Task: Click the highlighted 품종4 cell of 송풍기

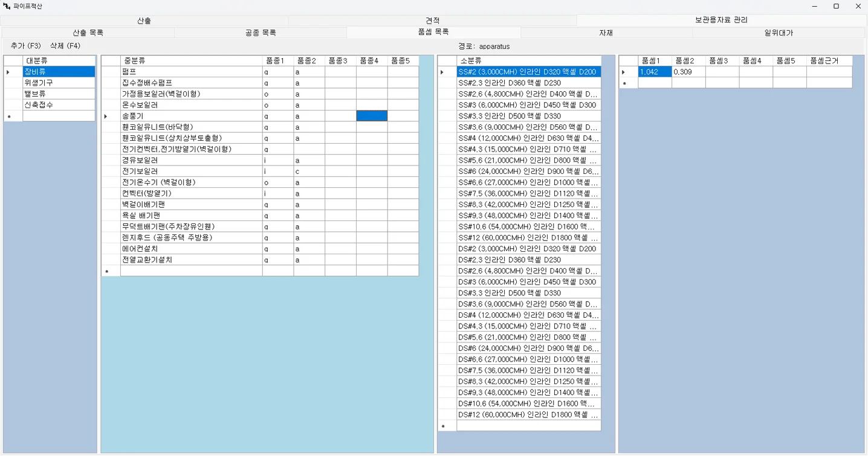Action: (x=372, y=116)
